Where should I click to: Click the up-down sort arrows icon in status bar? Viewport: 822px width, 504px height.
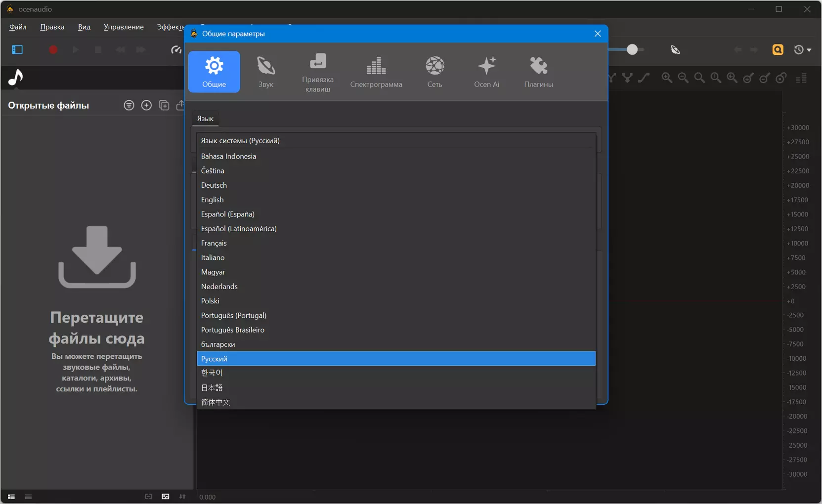[x=182, y=497]
